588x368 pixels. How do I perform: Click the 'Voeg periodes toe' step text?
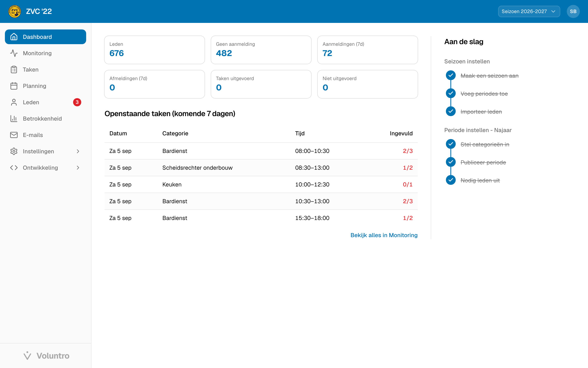484,94
